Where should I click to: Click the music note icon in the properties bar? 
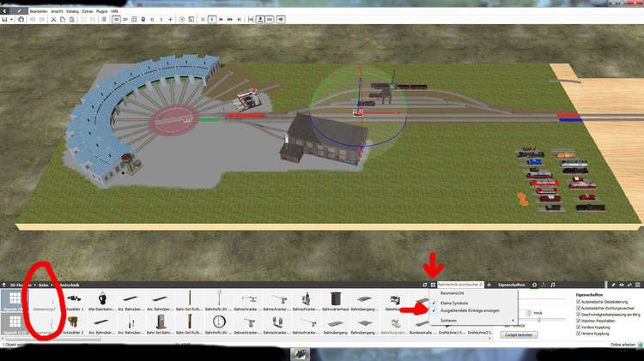(552, 285)
